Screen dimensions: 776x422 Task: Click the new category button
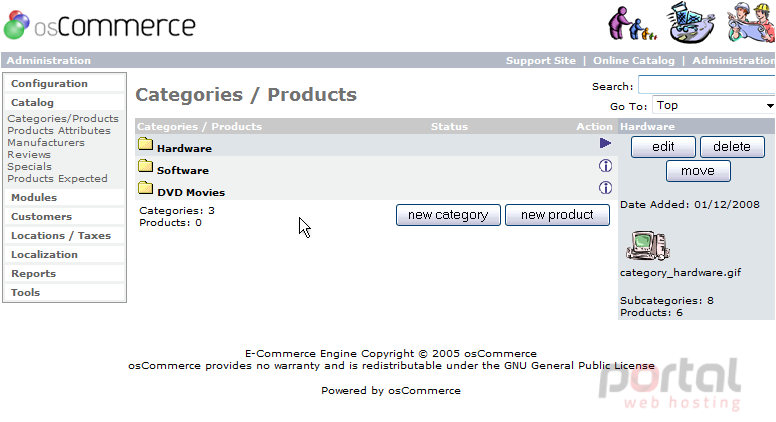pos(448,215)
